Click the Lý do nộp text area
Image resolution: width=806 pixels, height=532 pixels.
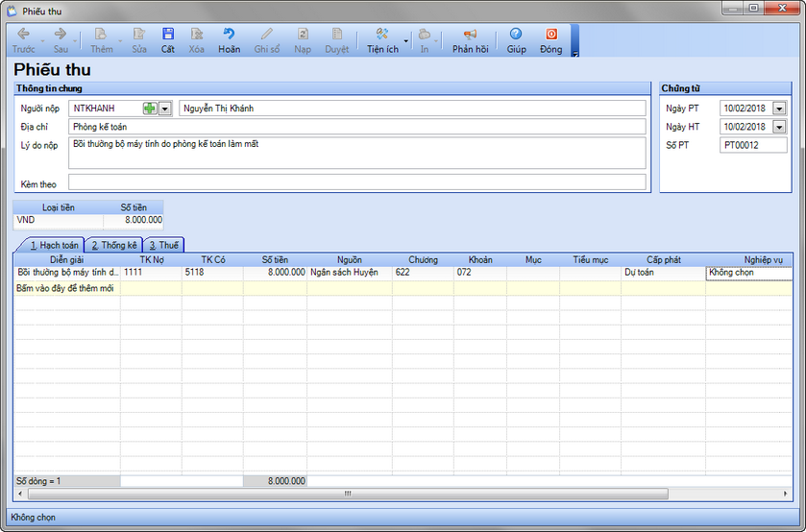pos(356,152)
